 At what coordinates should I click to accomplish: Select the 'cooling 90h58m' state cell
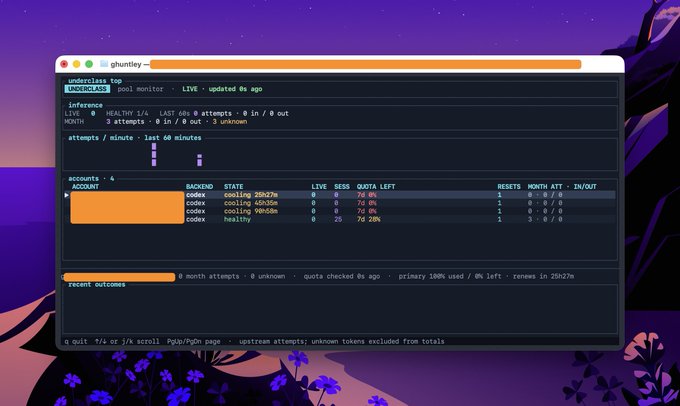(251, 211)
